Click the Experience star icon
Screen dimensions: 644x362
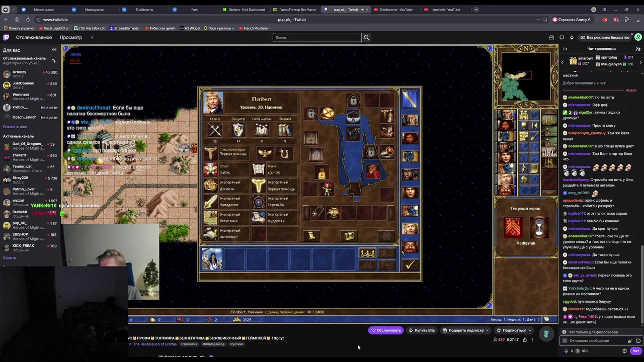pos(210,170)
